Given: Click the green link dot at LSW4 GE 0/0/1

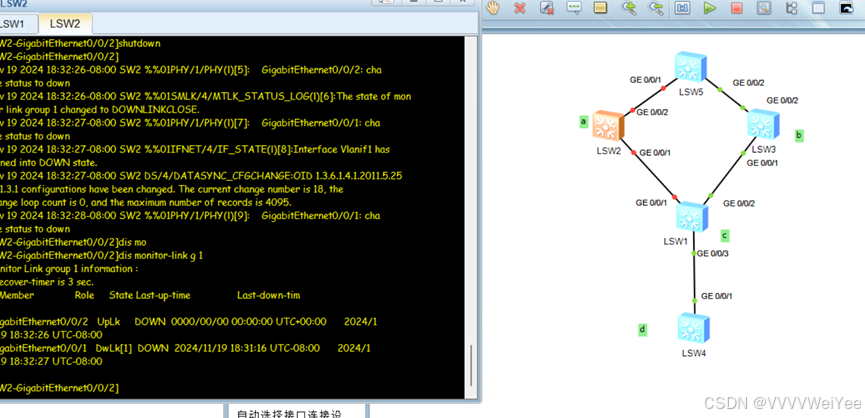Looking at the screenshot, I should [x=695, y=301].
